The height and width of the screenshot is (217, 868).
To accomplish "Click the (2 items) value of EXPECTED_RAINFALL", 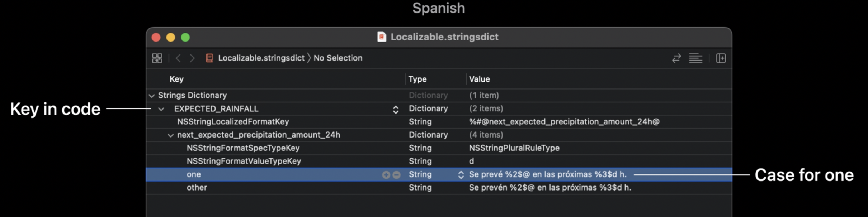I will click(x=486, y=108).
